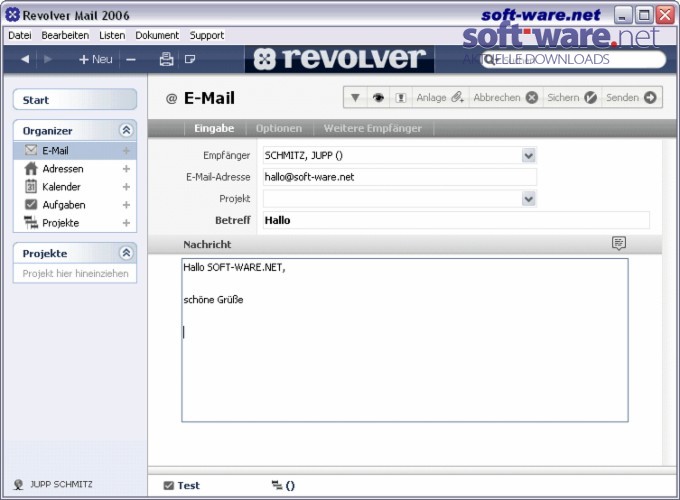The height and width of the screenshot is (500, 680).
Task: Switch to the Eingabe tab
Action: (214, 128)
